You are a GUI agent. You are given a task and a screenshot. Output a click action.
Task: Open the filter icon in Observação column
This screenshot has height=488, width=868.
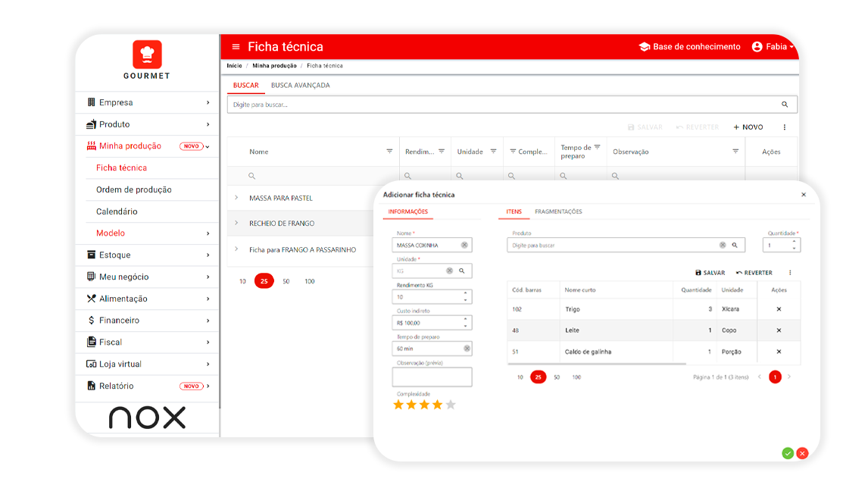pos(735,152)
